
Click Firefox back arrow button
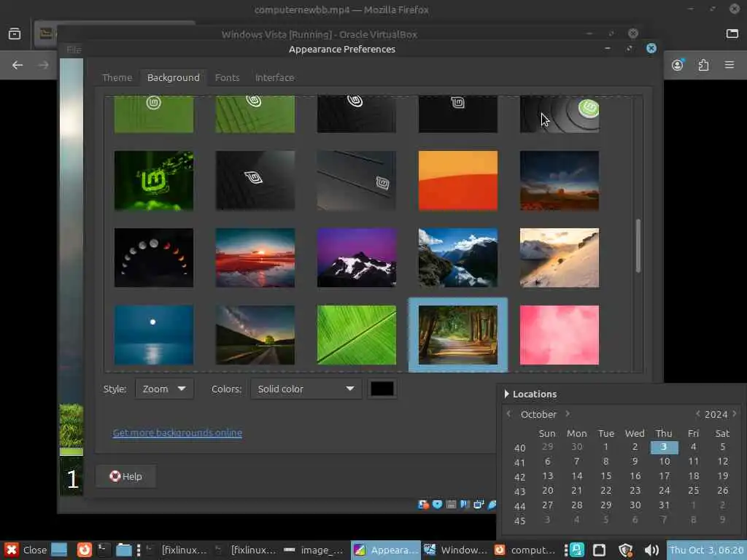18,65
